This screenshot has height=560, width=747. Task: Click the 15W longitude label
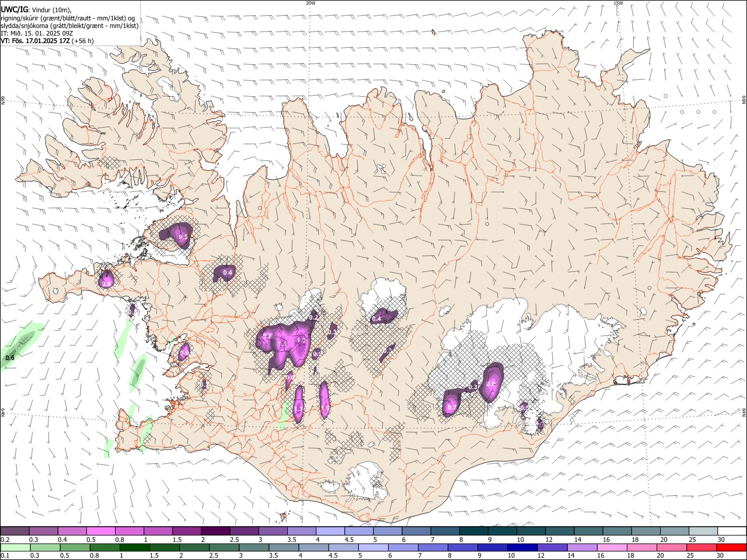tap(618, 3)
